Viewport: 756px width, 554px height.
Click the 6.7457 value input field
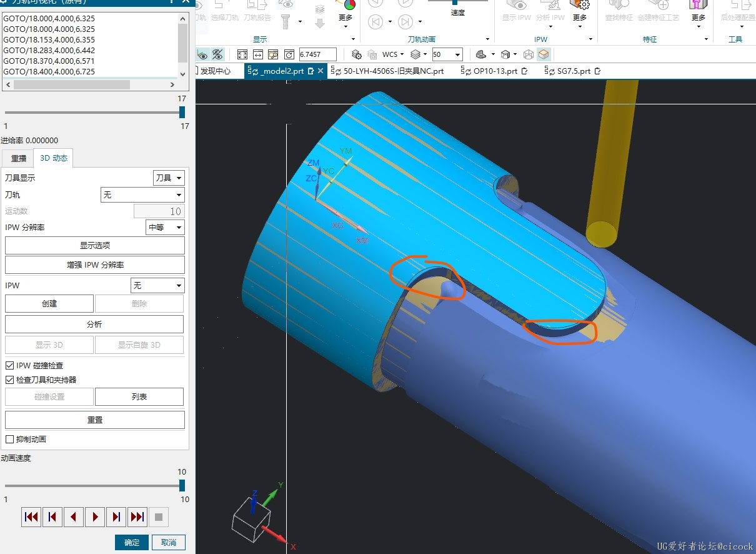click(318, 54)
